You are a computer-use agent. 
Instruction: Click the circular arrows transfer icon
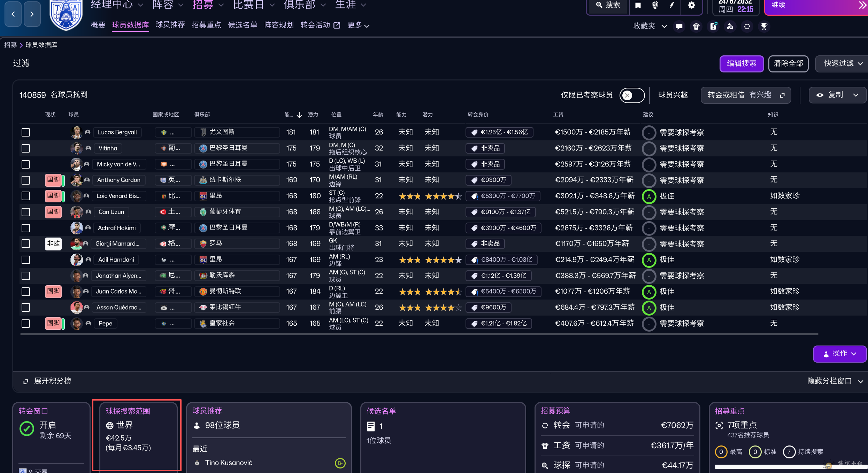pos(747,26)
